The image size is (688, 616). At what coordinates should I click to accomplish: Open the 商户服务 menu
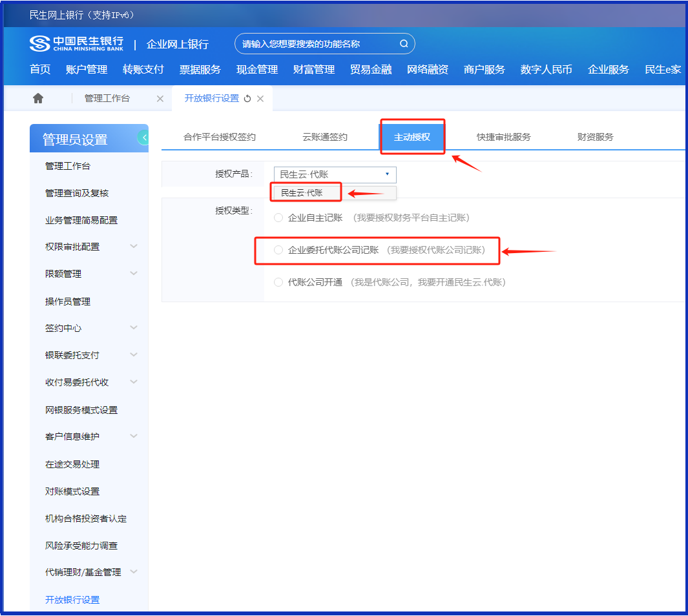coord(485,69)
